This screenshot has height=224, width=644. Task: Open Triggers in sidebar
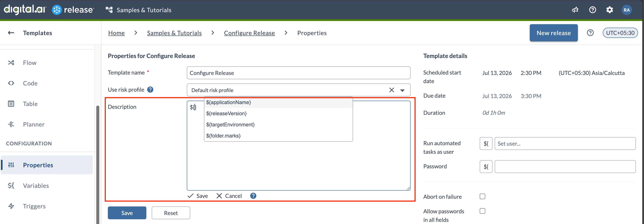pyautogui.click(x=34, y=206)
